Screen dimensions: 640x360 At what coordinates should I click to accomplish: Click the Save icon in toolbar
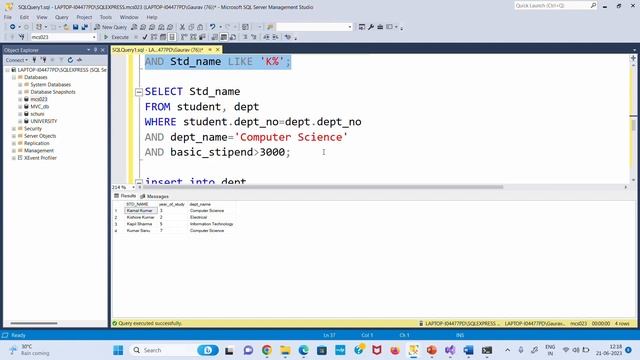pyautogui.click(x=76, y=27)
